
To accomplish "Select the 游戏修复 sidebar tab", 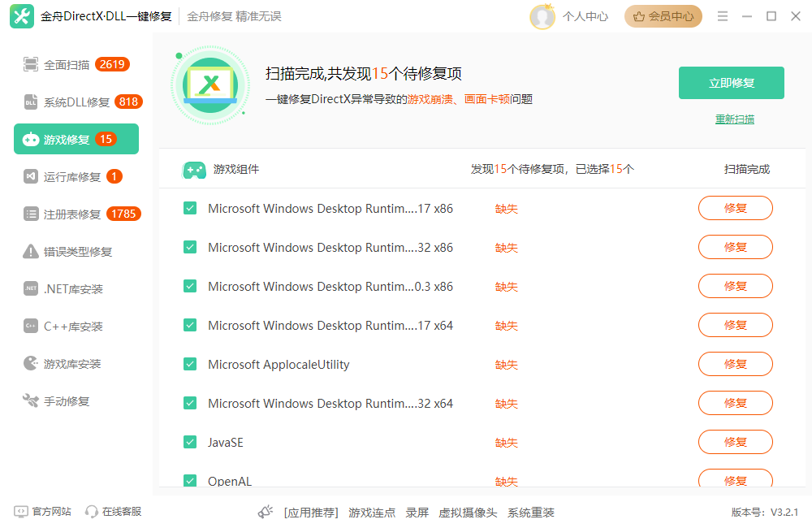I will point(76,139).
